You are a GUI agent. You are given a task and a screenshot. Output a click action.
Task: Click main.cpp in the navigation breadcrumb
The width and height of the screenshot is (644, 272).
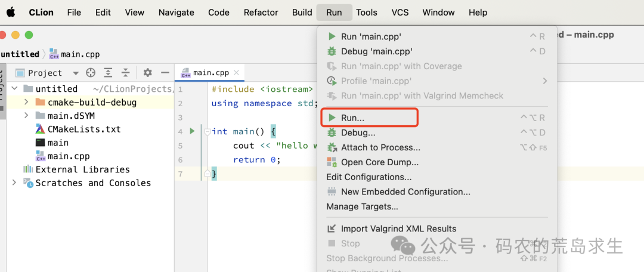click(x=80, y=54)
